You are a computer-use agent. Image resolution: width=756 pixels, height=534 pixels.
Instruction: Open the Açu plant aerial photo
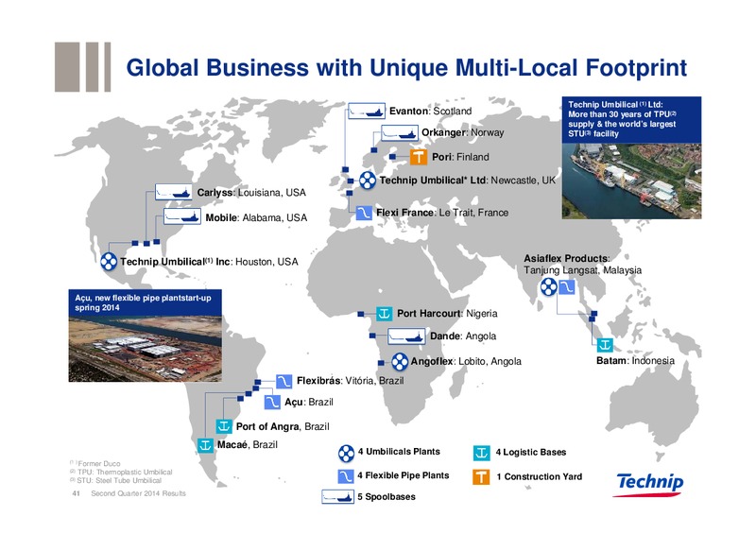146,349
